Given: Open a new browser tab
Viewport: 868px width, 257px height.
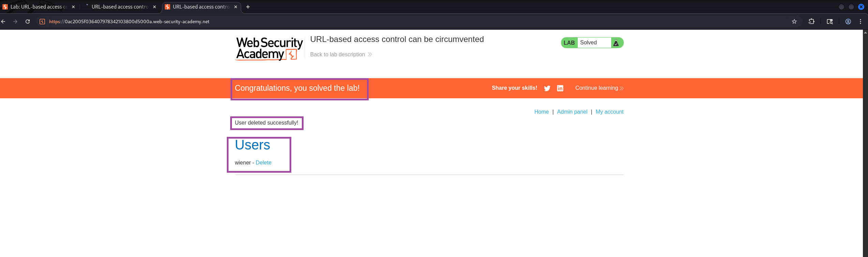Looking at the screenshot, I should (248, 7).
